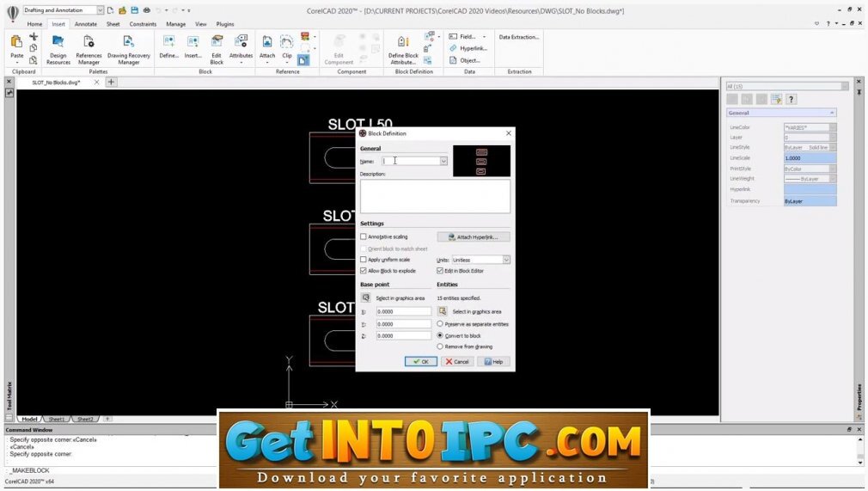The height and width of the screenshot is (491, 868).
Task: Click the Hyperlink icon in Data group
Action: coord(453,48)
